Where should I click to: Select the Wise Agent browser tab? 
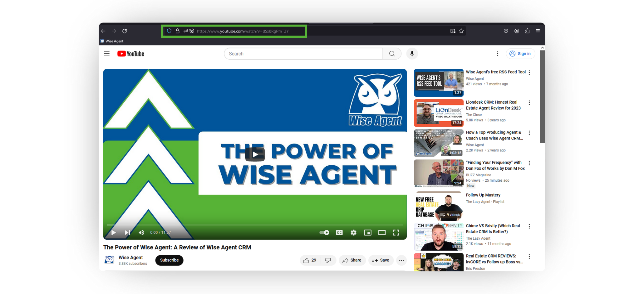(x=112, y=41)
